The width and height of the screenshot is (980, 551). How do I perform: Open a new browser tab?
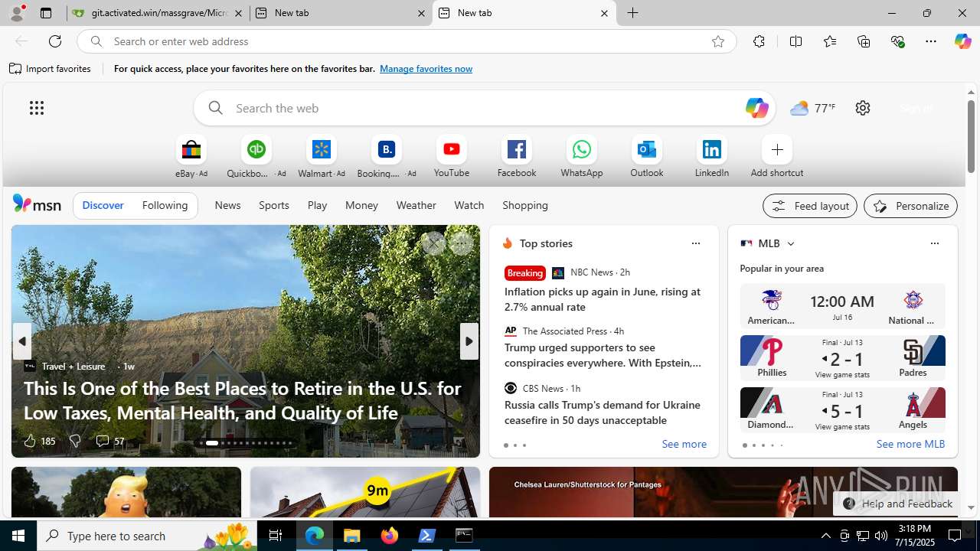click(x=633, y=13)
